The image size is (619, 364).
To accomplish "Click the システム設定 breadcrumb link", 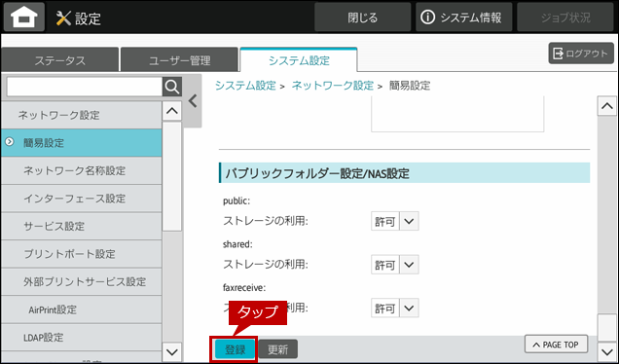I will pyautogui.click(x=245, y=86).
